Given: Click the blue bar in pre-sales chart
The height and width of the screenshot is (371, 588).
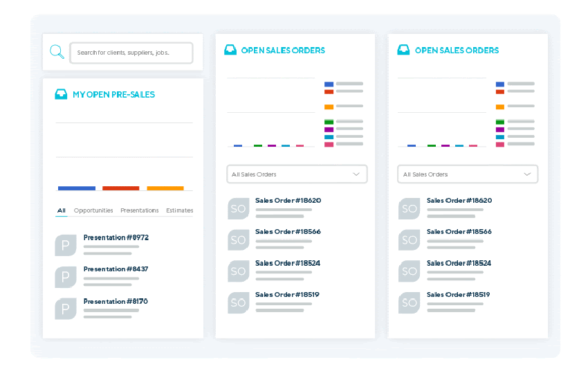Looking at the screenshot, I should point(77,188).
